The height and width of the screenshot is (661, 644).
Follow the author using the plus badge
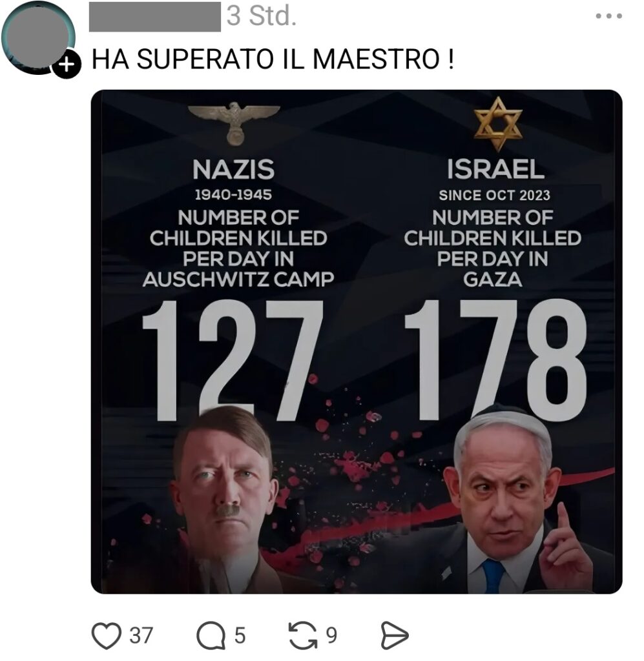pos(67,65)
